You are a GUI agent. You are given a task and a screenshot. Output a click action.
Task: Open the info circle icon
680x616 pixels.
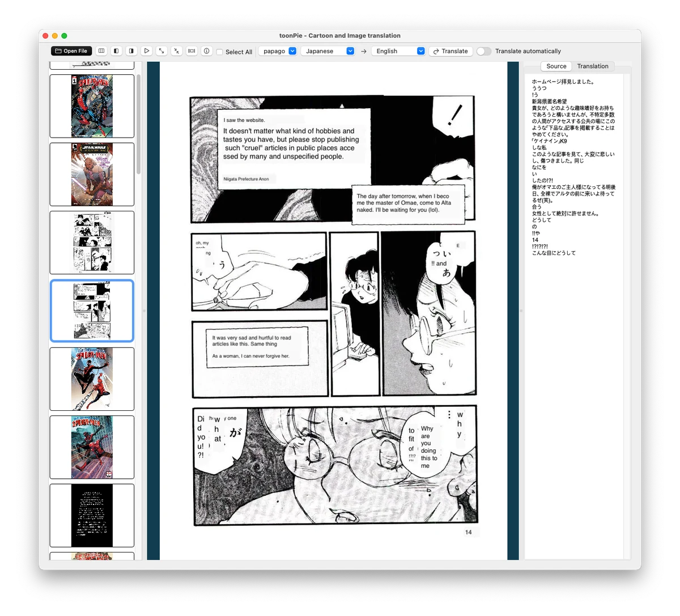click(x=207, y=51)
